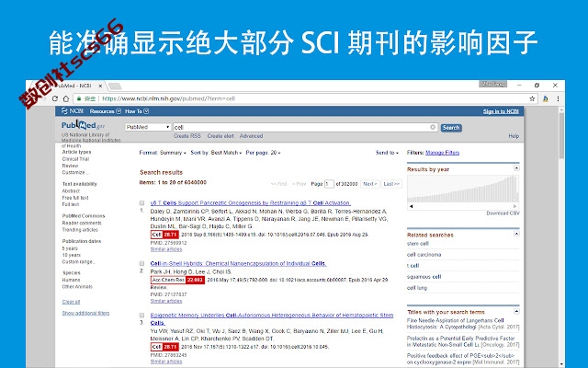This screenshot has height=368, width=588.
Task: Open the How To dropdown menu
Action: pyautogui.click(x=137, y=111)
